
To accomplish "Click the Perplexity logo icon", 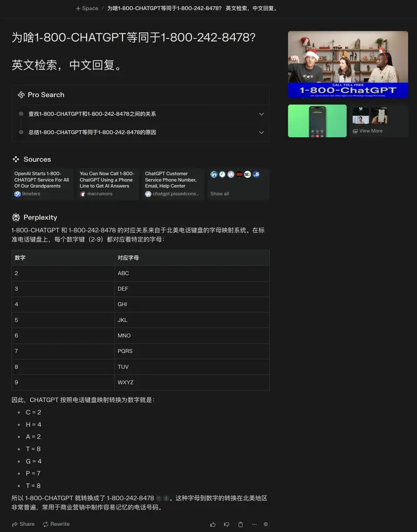I will 16,217.
